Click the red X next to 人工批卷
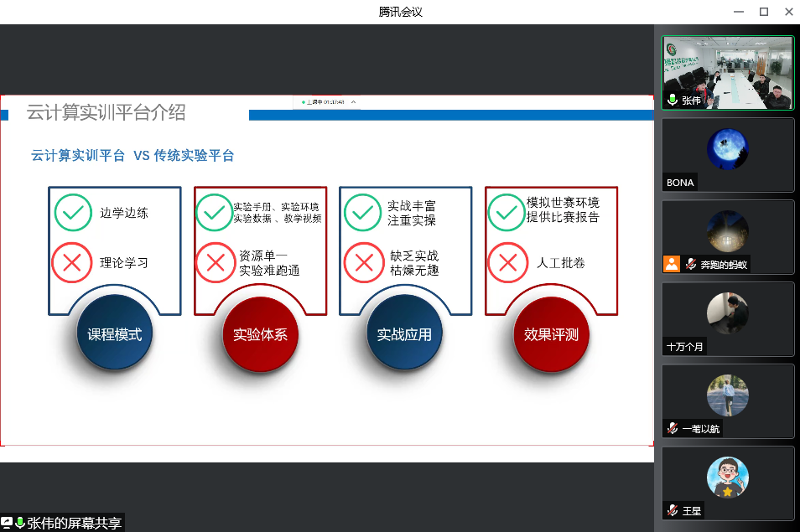The image size is (800, 532). pos(507,262)
